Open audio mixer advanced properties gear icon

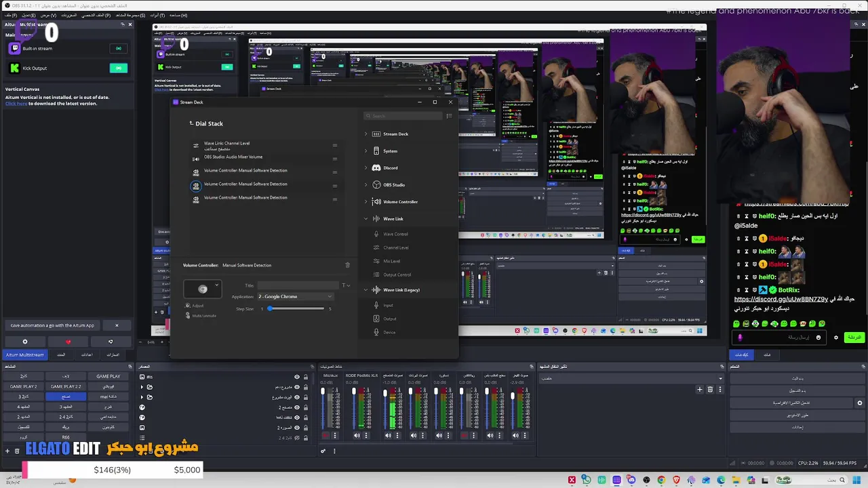click(323, 451)
